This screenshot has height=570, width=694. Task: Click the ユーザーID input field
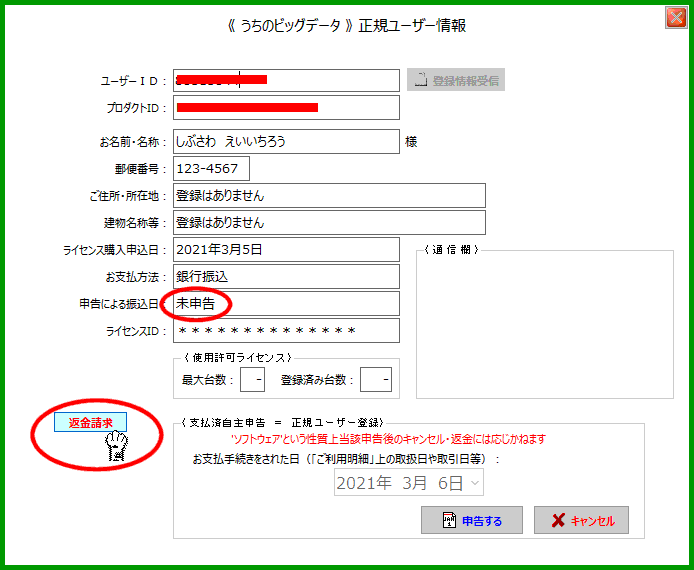coord(286,80)
